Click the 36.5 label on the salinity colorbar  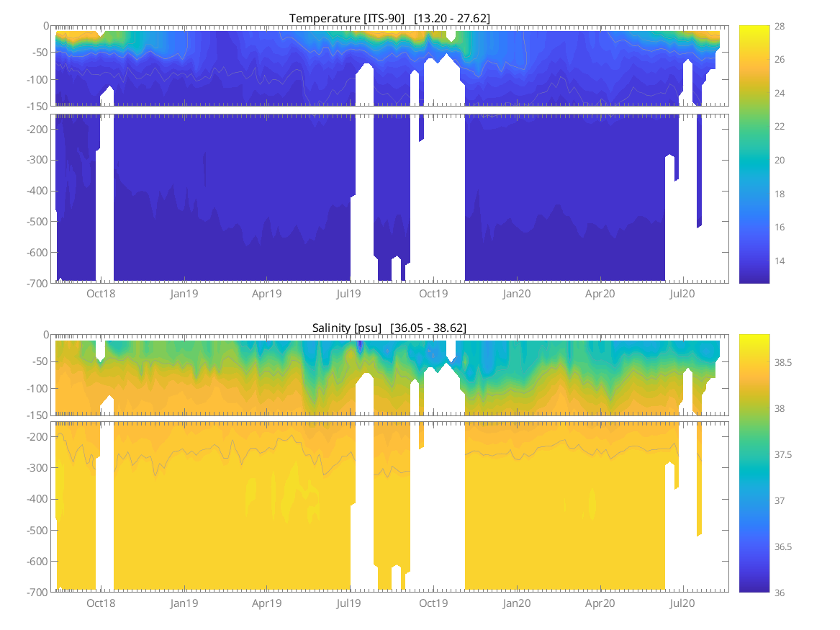787,546
